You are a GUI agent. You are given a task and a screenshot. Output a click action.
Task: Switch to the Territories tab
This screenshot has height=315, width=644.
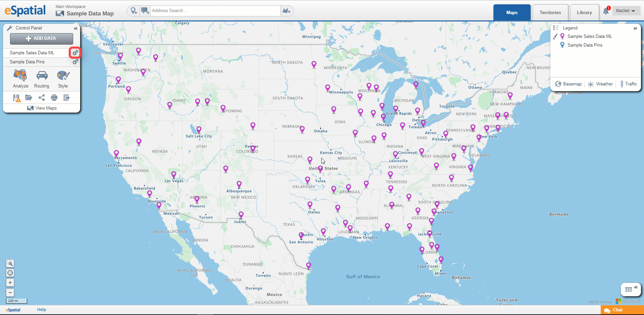click(x=550, y=12)
